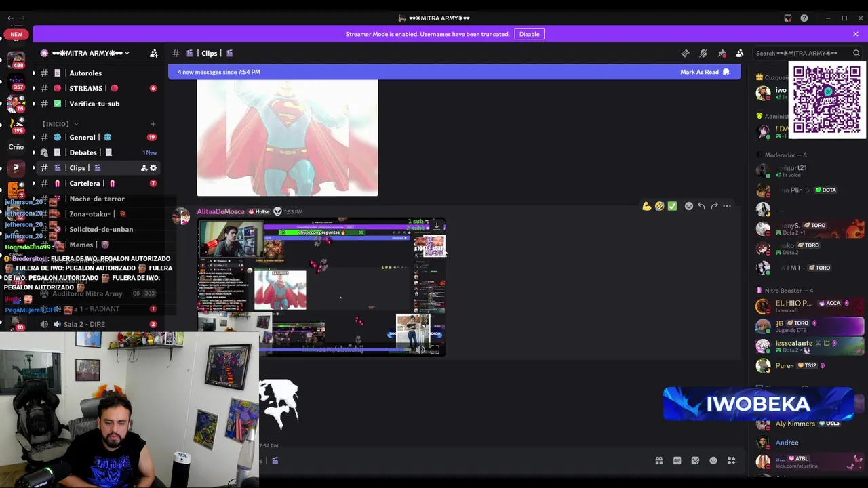This screenshot has height=488, width=868.
Task: React with flexed bicep emoji
Action: (647, 206)
